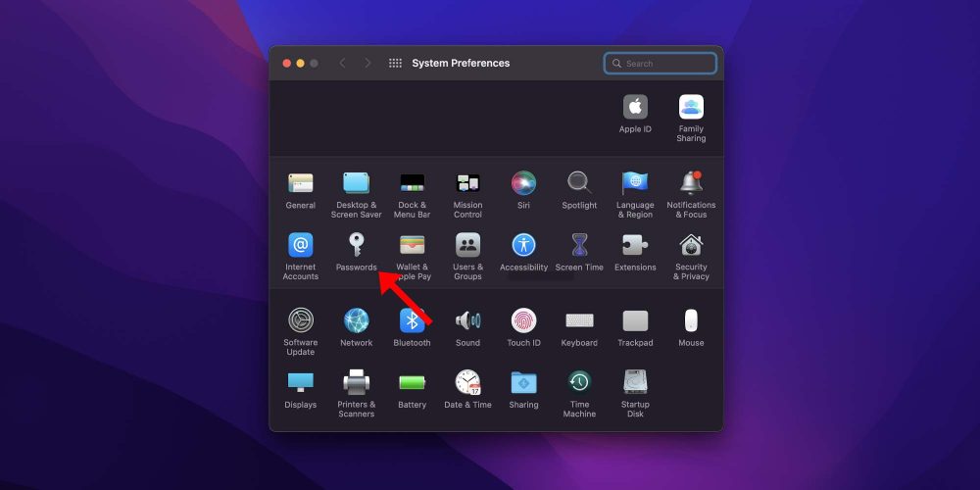This screenshot has height=490, width=980.
Task: Open Accessibility preferences
Action: pos(523,245)
